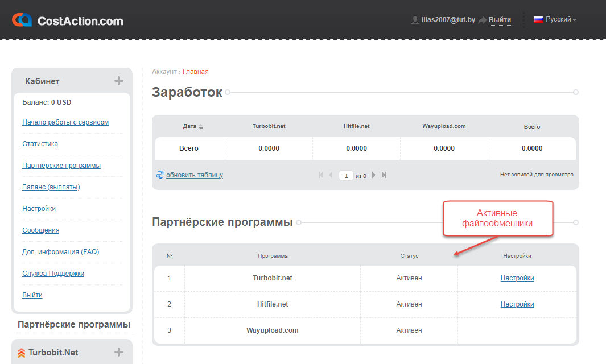Click Выйти link in the top header
This screenshot has height=364, width=606.
pos(500,20)
